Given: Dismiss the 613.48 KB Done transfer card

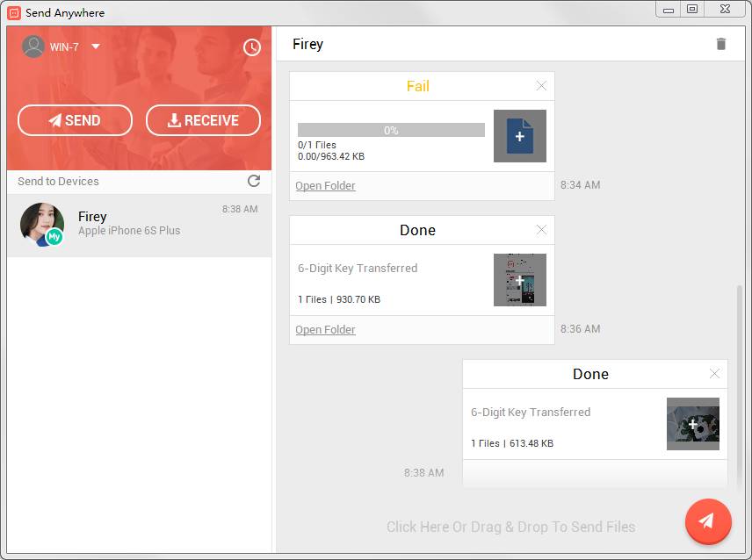Looking at the screenshot, I should (714, 374).
